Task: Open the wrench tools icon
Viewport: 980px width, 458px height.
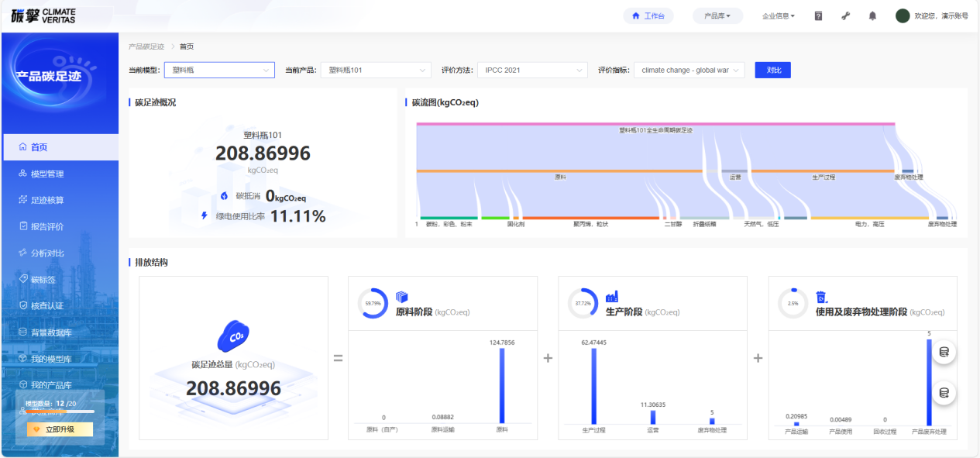Action: 845,15
